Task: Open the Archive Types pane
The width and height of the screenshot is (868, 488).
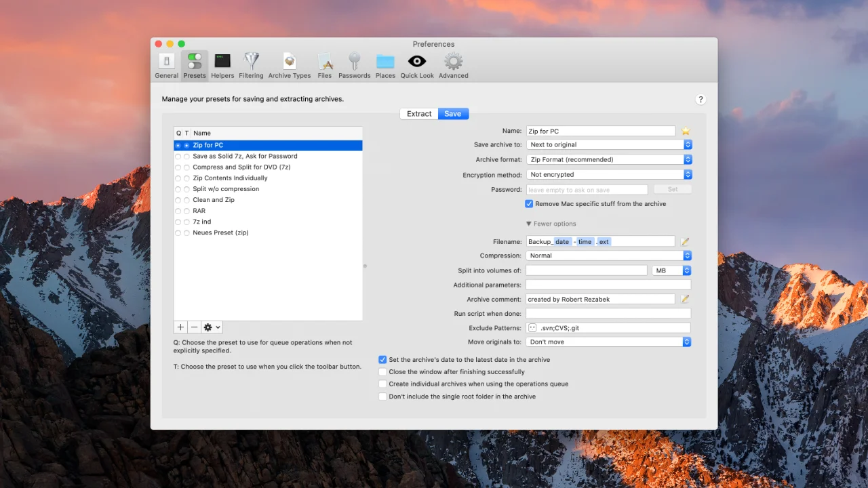Action: pyautogui.click(x=290, y=65)
